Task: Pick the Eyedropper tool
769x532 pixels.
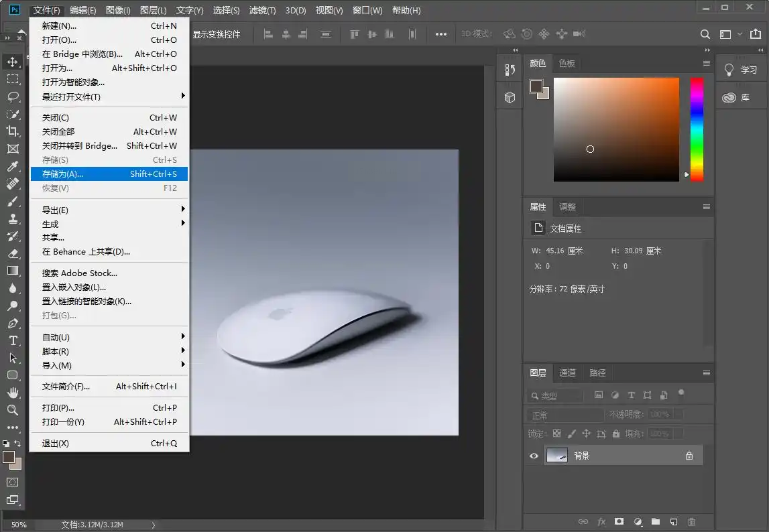Action: [x=13, y=166]
